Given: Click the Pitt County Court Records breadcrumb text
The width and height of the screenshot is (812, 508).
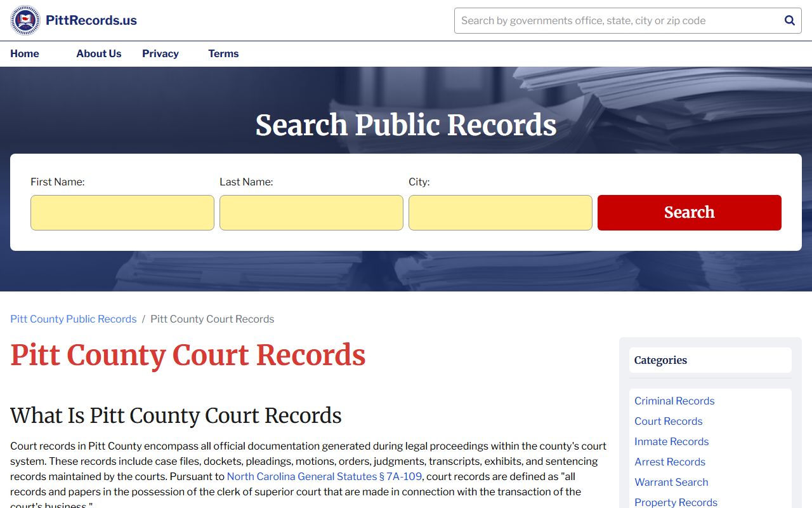Looking at the screenshot, I should pos(213,319).
